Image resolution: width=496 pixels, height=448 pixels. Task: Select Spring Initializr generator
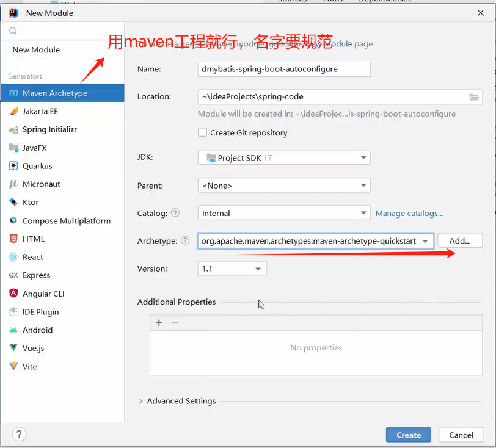pos(62,129)
